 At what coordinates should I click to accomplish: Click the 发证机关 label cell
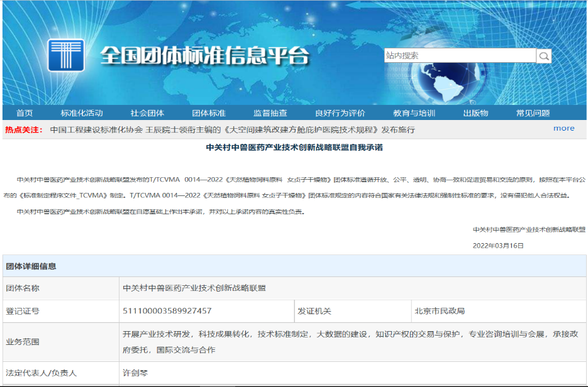tap(353, 311)
